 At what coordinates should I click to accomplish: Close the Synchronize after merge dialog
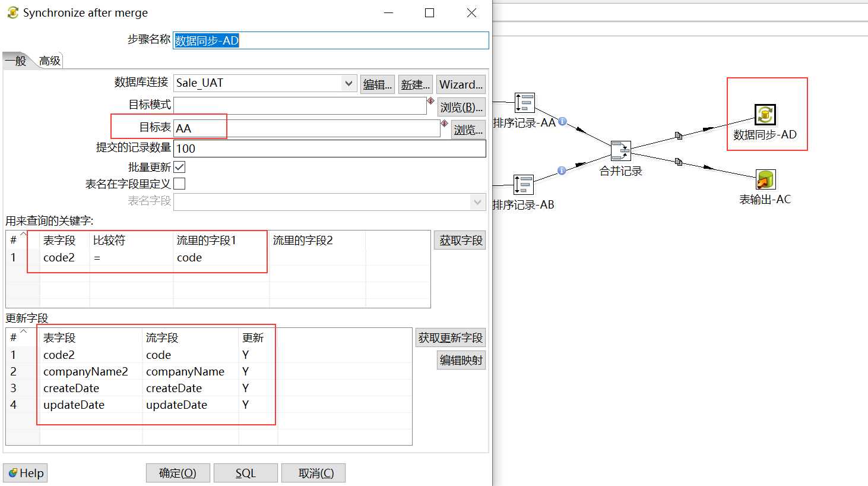coord(471,12)
